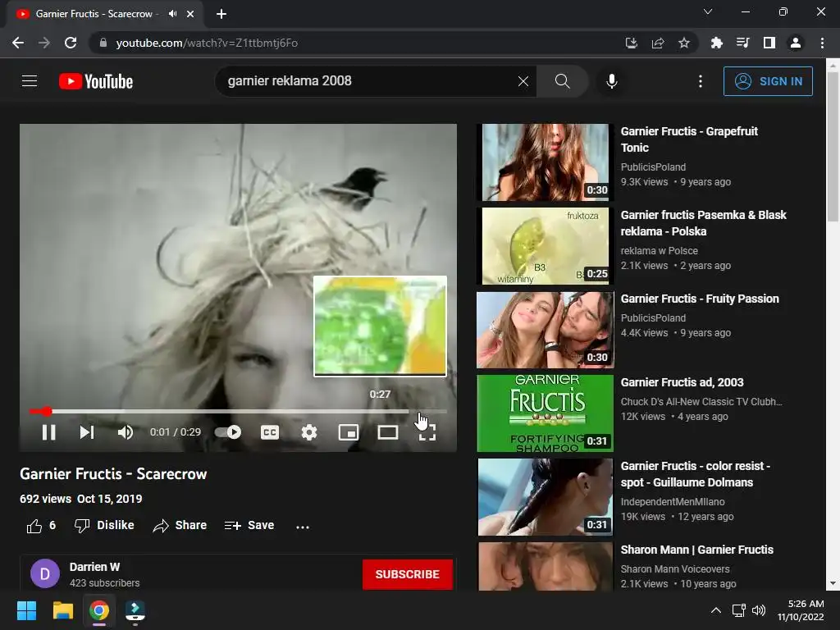The width and height of the screenshot is (840, 630).
Task: Go forward in browser
Action: pos(44,43)
